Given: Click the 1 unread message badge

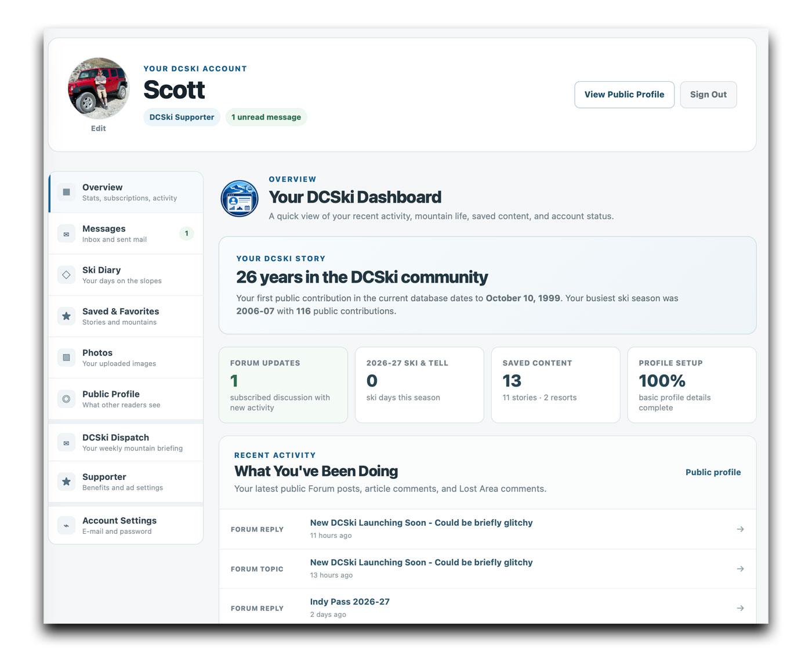Looking at the screenshot, I should coord(266,117).
